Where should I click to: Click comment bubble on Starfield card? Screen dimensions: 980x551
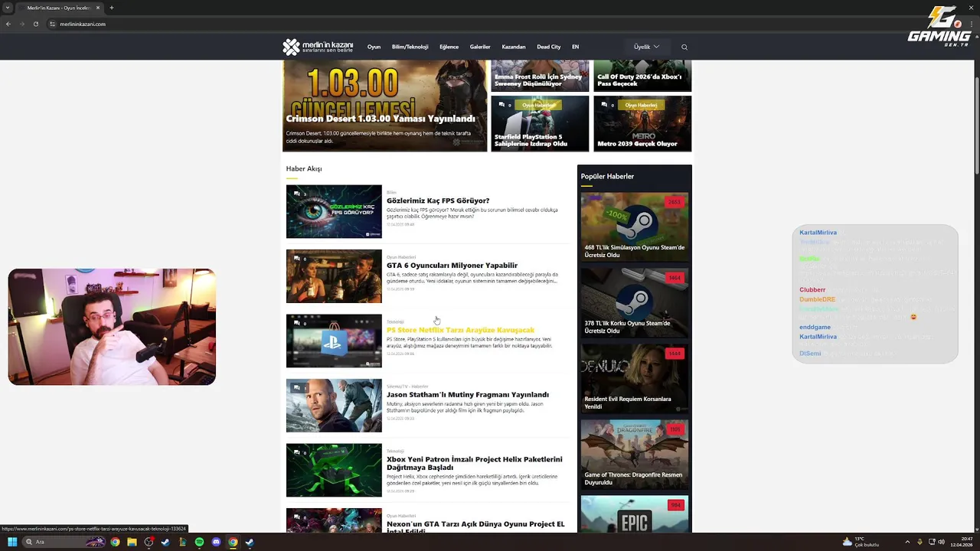501,104
